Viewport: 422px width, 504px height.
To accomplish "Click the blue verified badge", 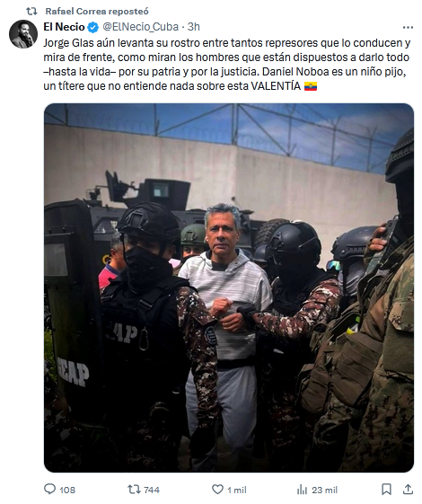I will (x=93, y=27).
